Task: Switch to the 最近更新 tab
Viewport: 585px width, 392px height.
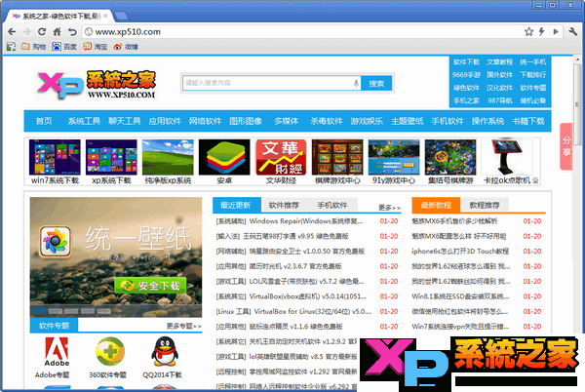Action: pyautogui.click(x=235, y=205)
